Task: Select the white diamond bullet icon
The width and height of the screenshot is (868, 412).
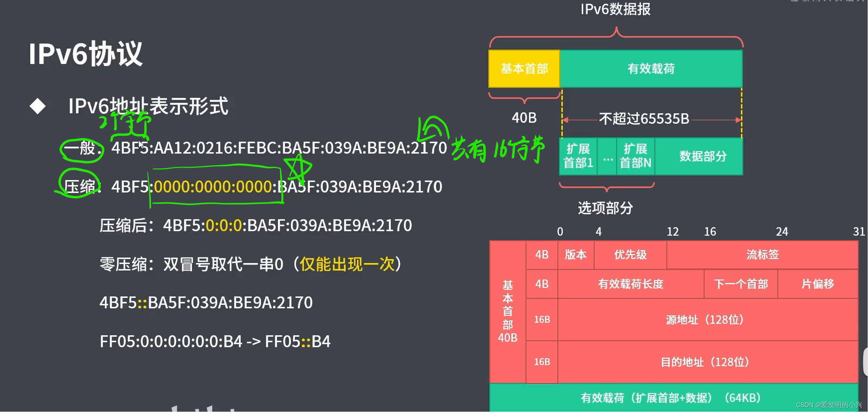Action: [38, 106]
